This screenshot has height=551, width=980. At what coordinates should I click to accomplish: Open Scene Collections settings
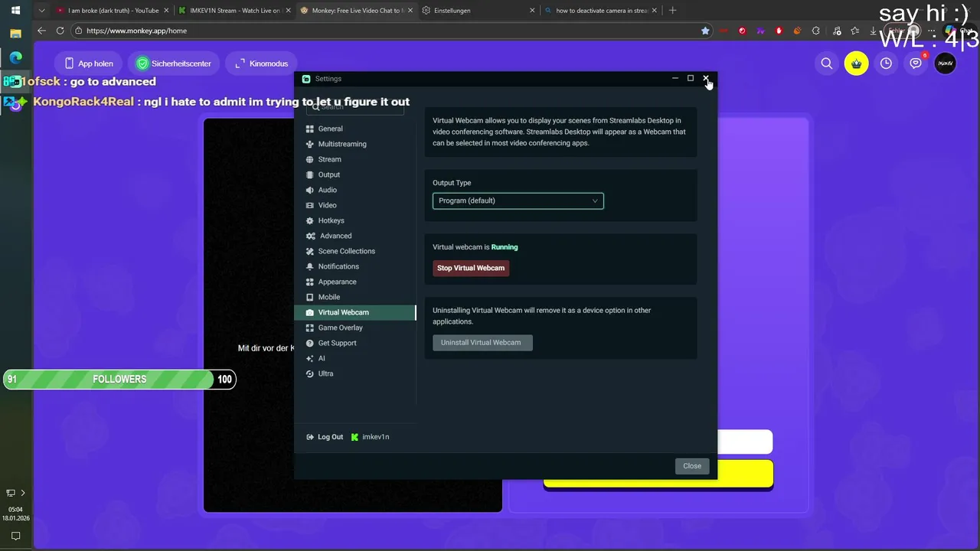pos(355,251)
